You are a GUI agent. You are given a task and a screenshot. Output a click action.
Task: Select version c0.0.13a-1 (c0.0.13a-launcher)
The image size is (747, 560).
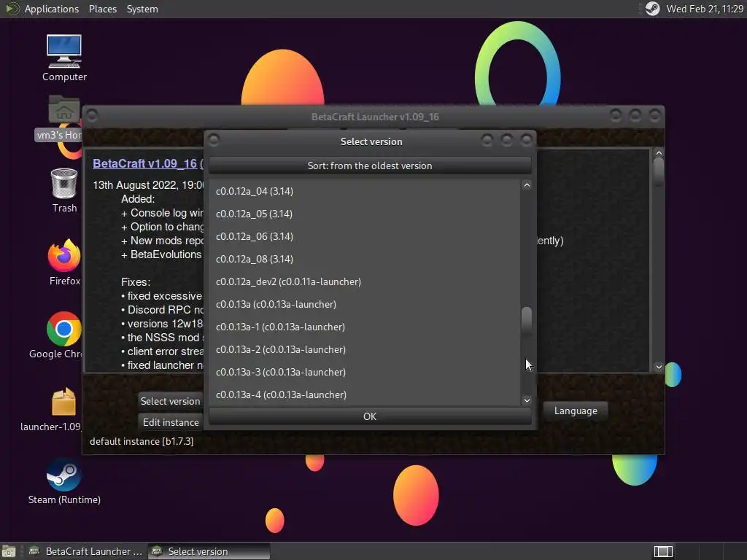pyautogui.click(x=365, y=327)
